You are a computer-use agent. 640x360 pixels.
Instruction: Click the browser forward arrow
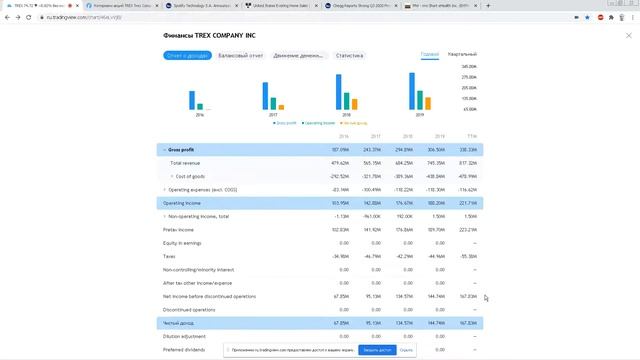click(18, 18)
